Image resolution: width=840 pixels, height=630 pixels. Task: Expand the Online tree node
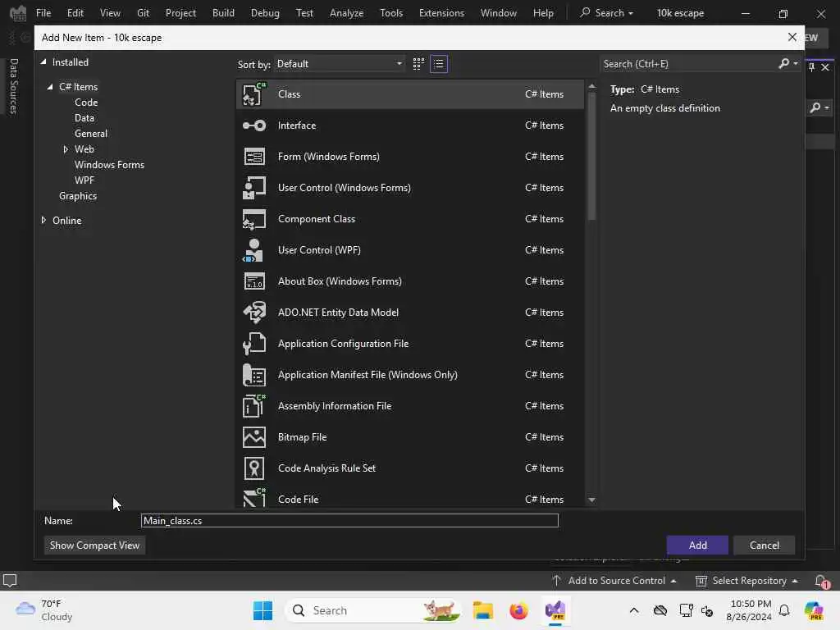click(x=43, y=220)
